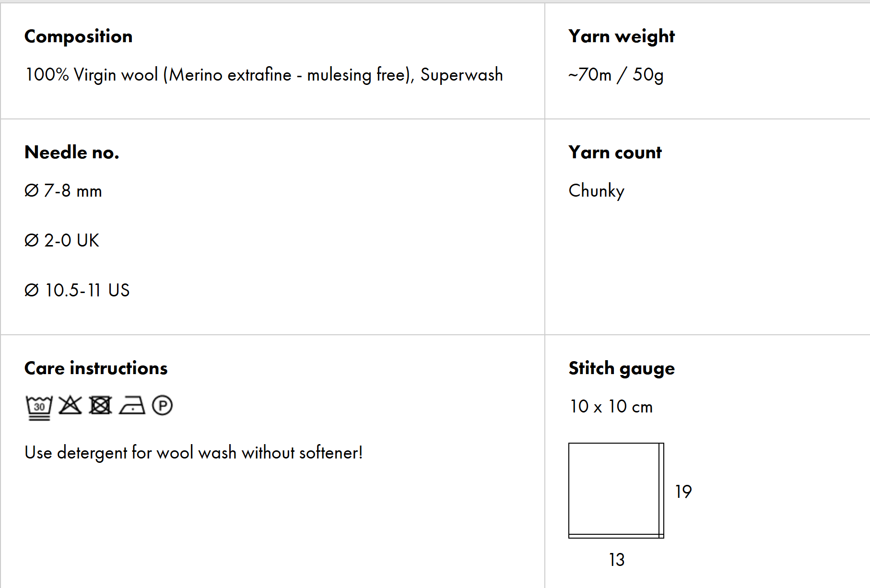Select the 7-8 mm needle size
Image resolution: width=870 pixels, height=588 pixels.
[x=63, y=191]
